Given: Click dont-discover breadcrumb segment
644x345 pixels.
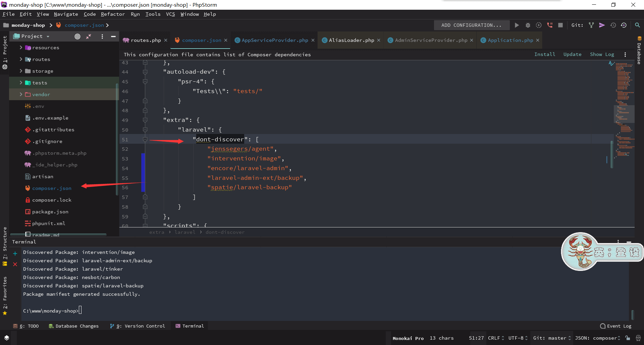Looking at the screenshot, I should click(225, 232).
